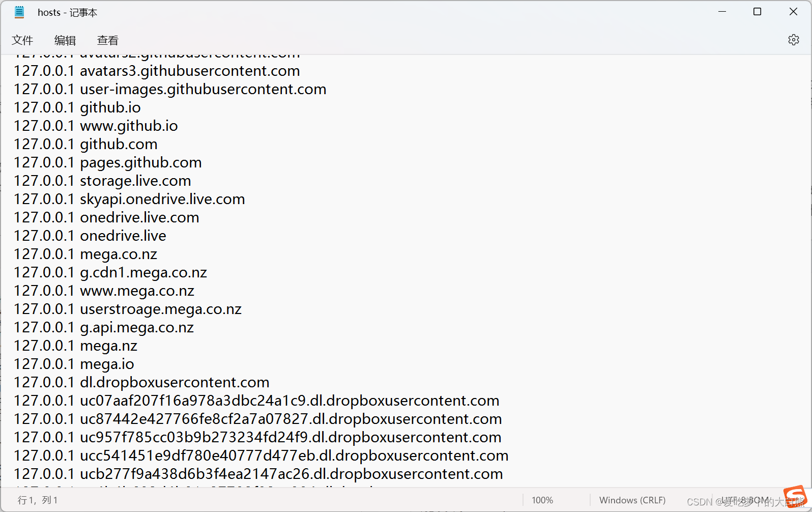The width and height of the screenshot is (812, 512).
Task: Open the 编辑 (Edit) menu
Action: [x=65, y=40]
